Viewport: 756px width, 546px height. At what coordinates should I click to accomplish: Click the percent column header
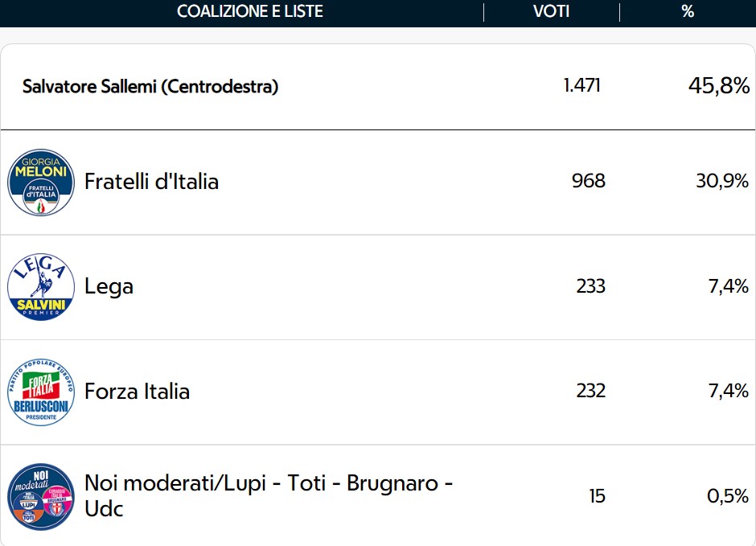(x=688, y=11)
